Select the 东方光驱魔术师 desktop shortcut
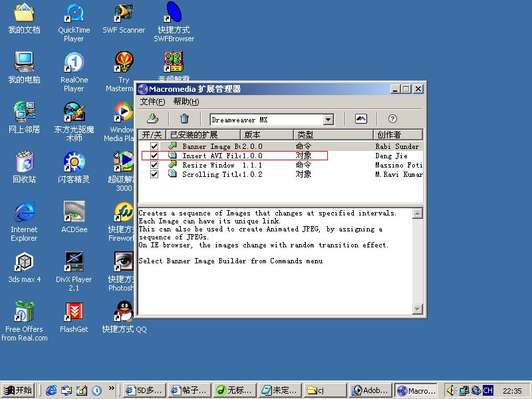The height and width of the screenshot is (399, 532). 74,122
